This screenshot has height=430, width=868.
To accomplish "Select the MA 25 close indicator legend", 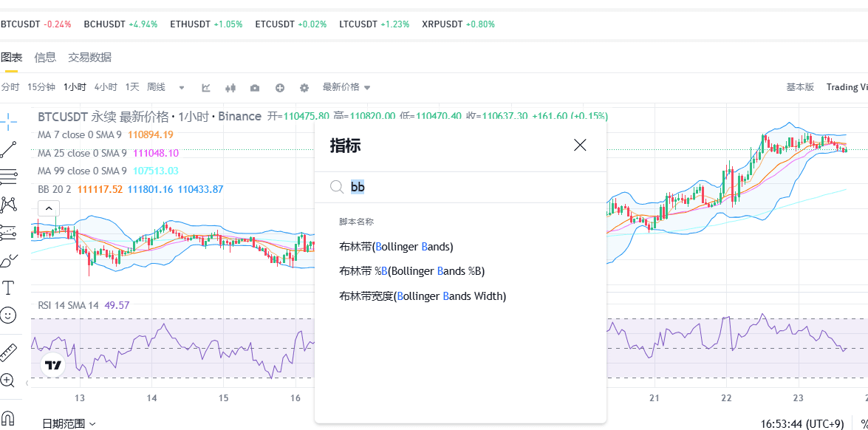I will [x=109, y=153].
